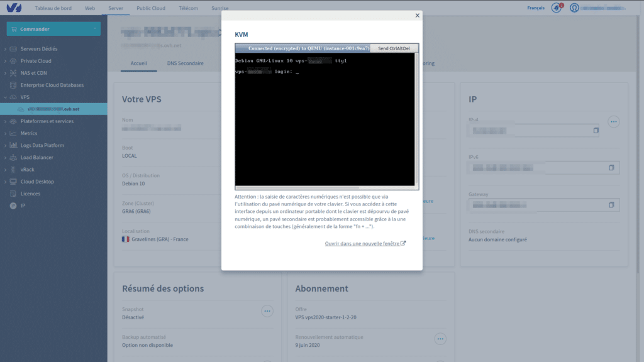Copy the Gateway address with copy icon
The width and height of the screenshot is (644, 362).
point(611,205)
